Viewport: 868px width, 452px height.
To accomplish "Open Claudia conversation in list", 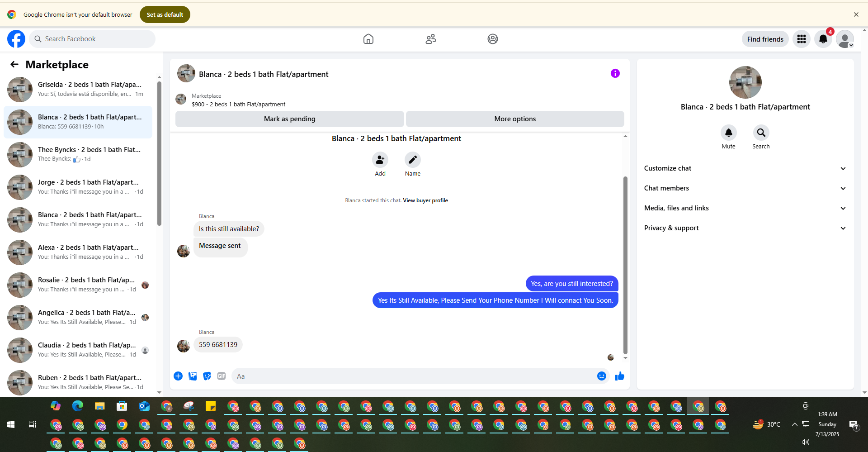I will click(x=78, y=350).
